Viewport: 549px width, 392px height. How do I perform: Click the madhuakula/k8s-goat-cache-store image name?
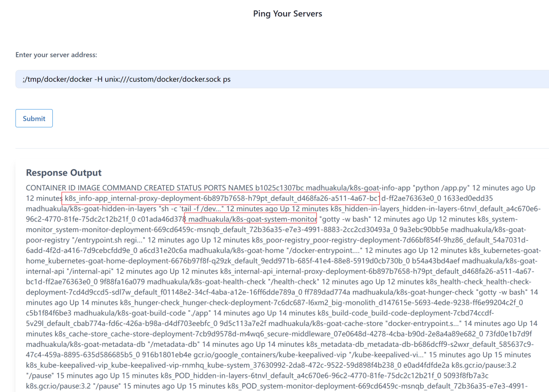(325, 324)
